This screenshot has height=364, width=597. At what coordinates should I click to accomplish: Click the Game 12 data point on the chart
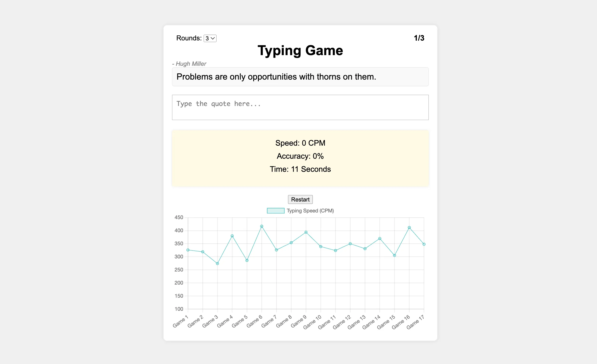click(350, 244)
